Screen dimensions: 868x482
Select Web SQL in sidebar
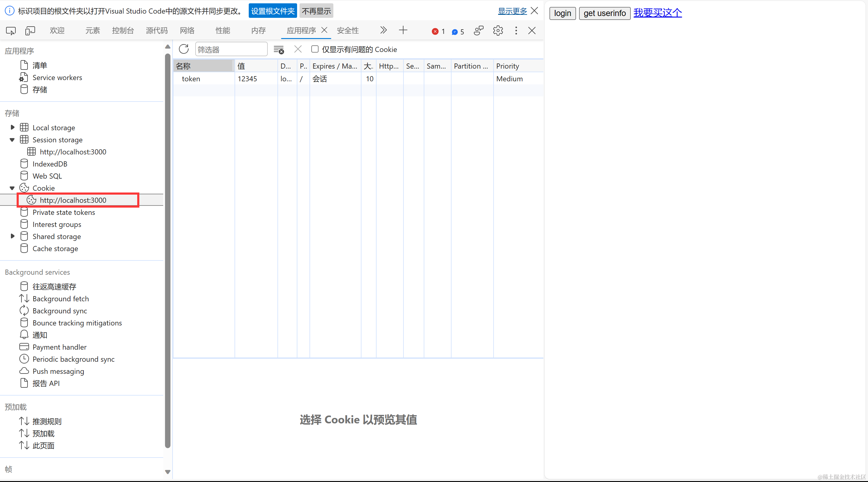coord(47,176)
